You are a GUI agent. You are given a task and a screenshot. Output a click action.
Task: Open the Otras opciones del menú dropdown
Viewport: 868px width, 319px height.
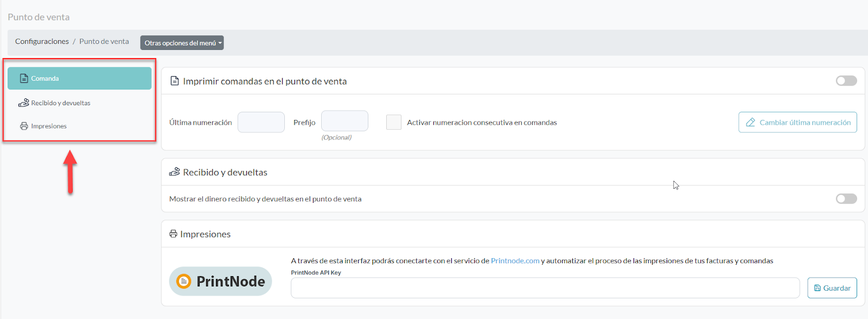(x=182, y=43)
